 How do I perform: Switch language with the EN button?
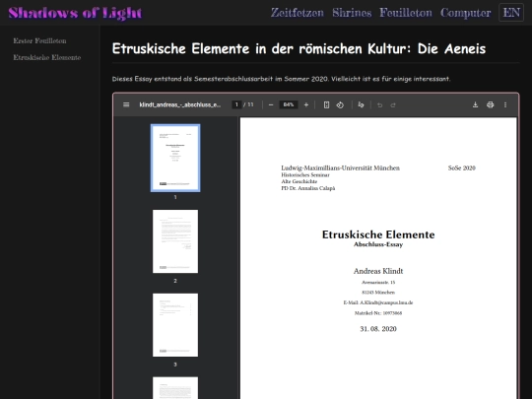(x=511, y=13)
